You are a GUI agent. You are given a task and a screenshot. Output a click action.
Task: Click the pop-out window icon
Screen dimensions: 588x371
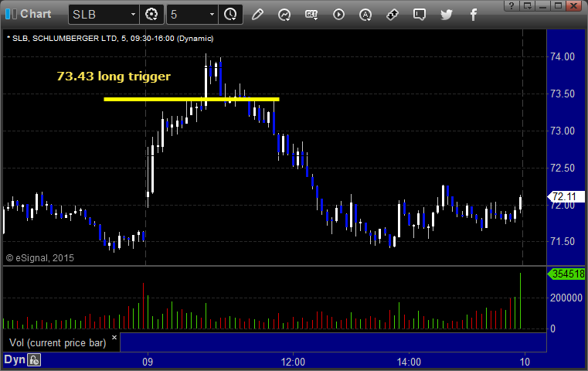pos(527,5)
